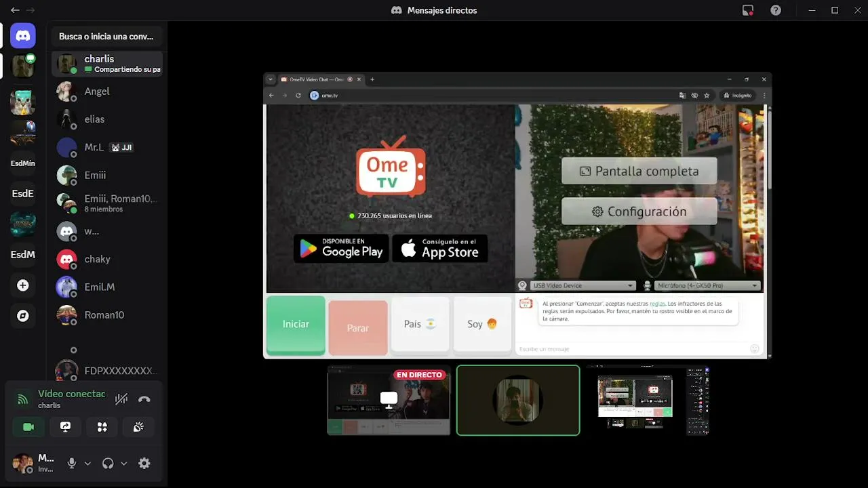Image resolution: width=868 pixels, height=488 pixels.
Task: Open the chaky direct message
Action: (107, 259)
